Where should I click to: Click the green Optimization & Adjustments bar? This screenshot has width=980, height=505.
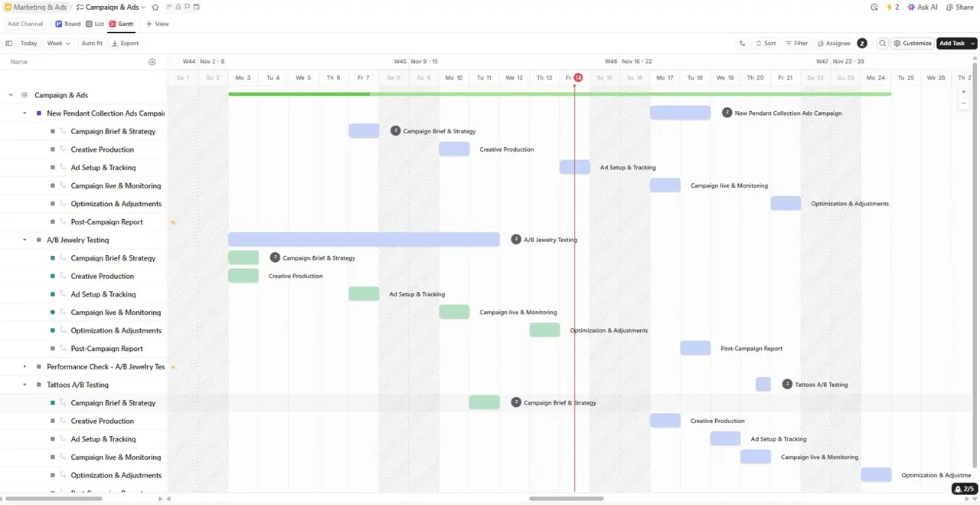coord(544,330)
